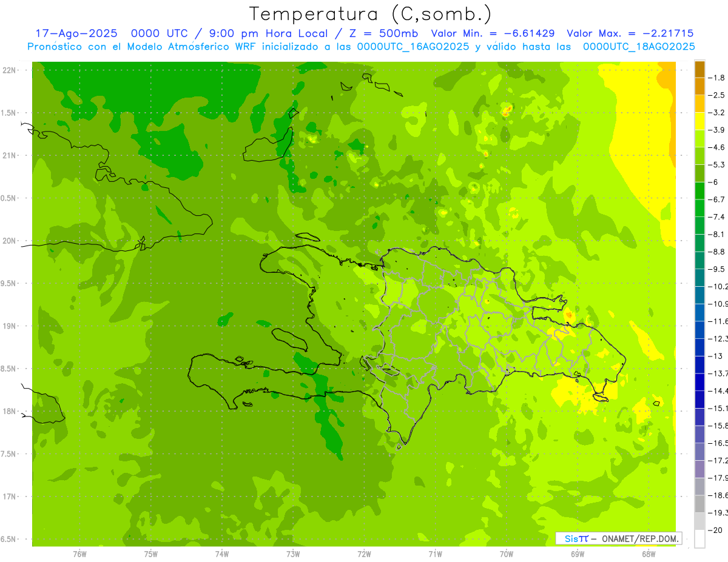The image size is (728, 562).
Task: Click the "-3.9" colorbar value
Action: pos(717,130)
